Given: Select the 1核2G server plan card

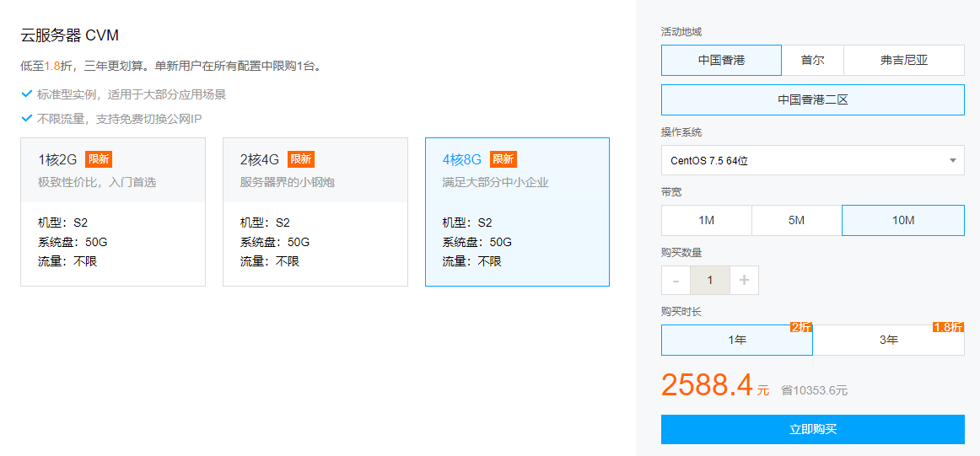Looking at the screenshot, I should pos(113,212).
